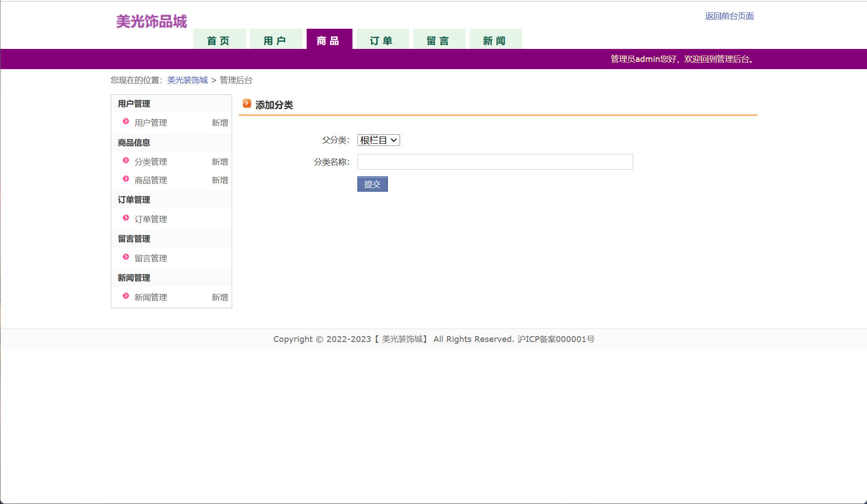The width and height of the screenshot is (867, 504).
Task: Click the red bullet icon beside 分类管理
Action: click(126, 161)
